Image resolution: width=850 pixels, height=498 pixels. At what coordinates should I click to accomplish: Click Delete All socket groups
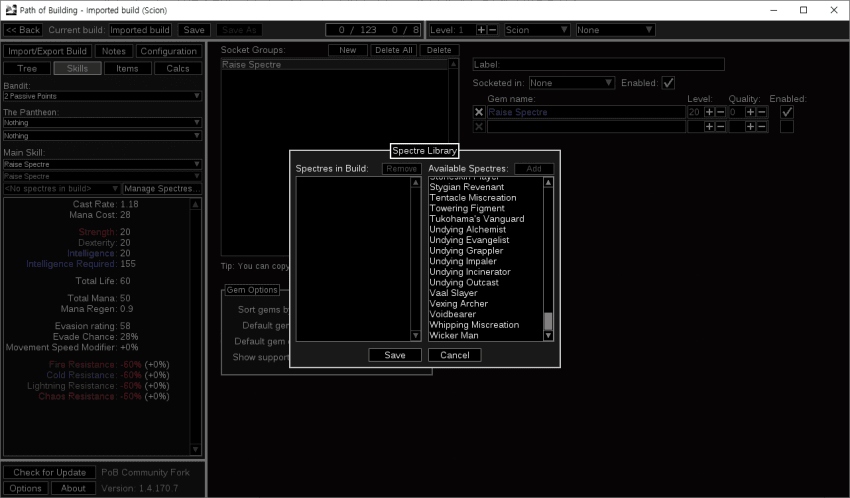click(x=394, y=50)
